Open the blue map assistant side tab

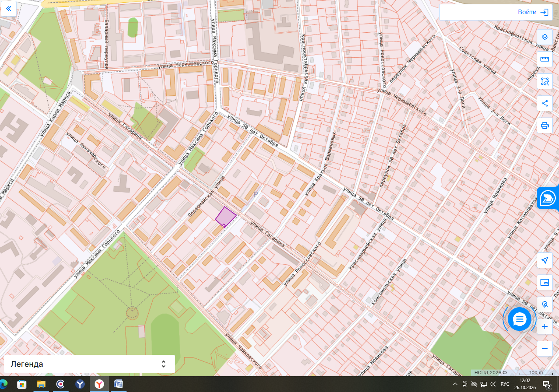point(548,198)
